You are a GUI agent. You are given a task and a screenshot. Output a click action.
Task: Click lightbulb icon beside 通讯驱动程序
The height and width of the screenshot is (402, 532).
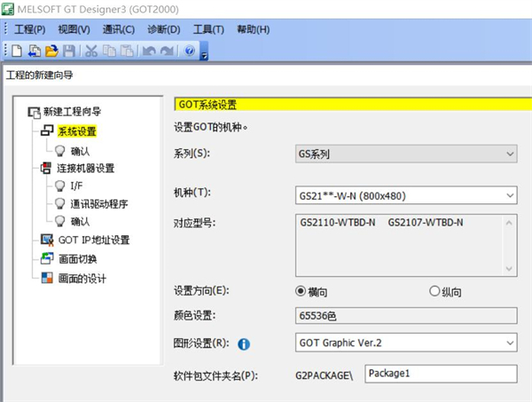pyautogui.click(x=59, y=204)
